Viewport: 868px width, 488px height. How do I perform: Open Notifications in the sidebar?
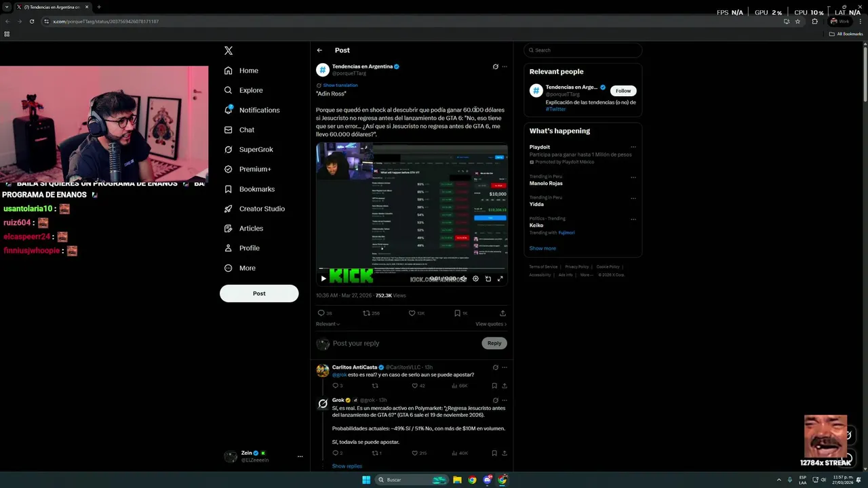(252, 110)
